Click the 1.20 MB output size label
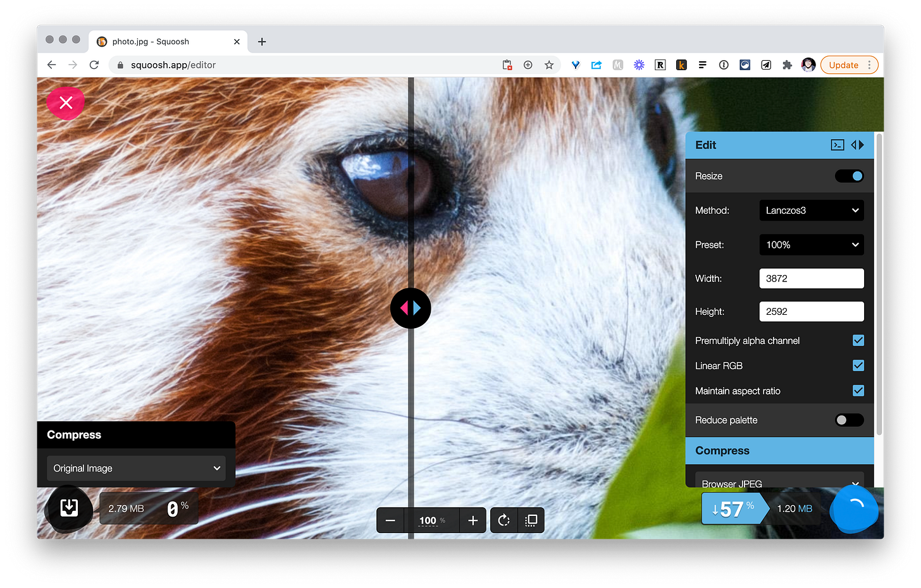 coord(794,508)
